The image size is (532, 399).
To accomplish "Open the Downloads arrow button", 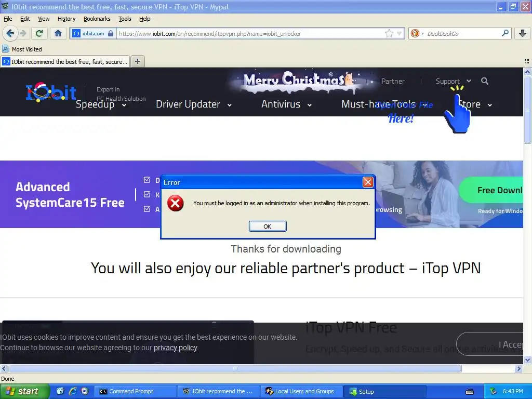I will [523, 33].
